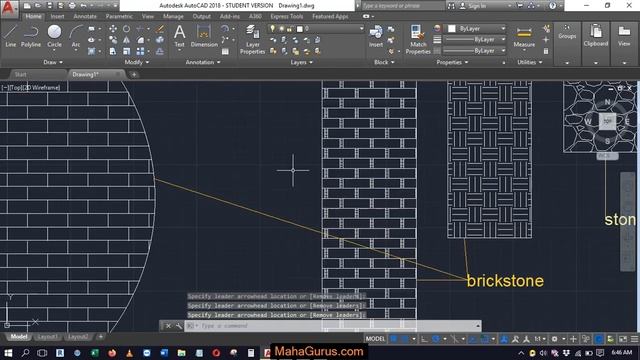Screen dimensions: 640x360
Task: Select the Mirror tool in Modify panel
Action: tap(127, 40)
